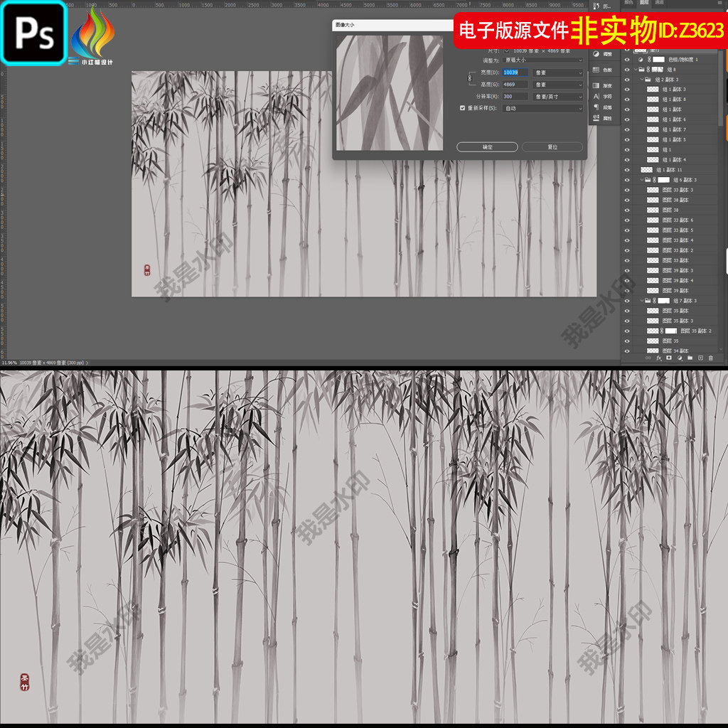Hide the 组 1 副本 3 layer
Viewport: 728px width, 728px height.
click(627, 90)
